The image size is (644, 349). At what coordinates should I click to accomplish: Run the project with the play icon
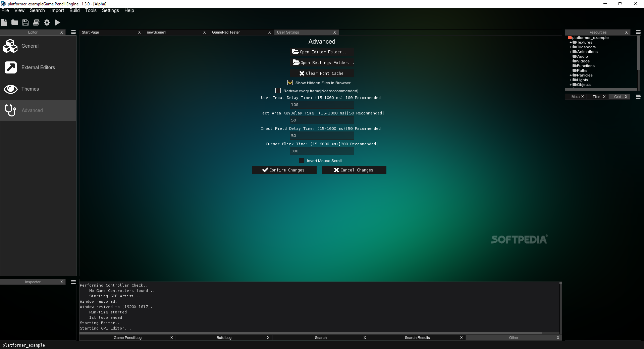coord(58,22)
